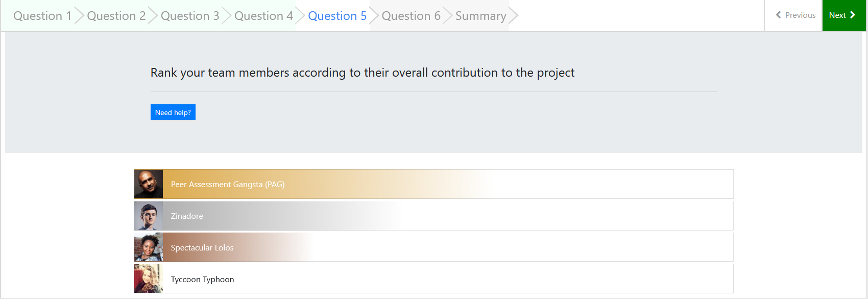868x299 pixels.
Task: Go to Question 1 step
Action: [42, 16]
